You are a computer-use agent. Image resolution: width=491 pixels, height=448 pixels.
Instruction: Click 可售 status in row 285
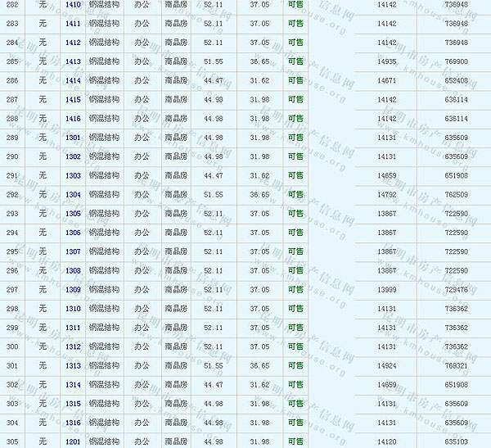click(x=295, y=61)
